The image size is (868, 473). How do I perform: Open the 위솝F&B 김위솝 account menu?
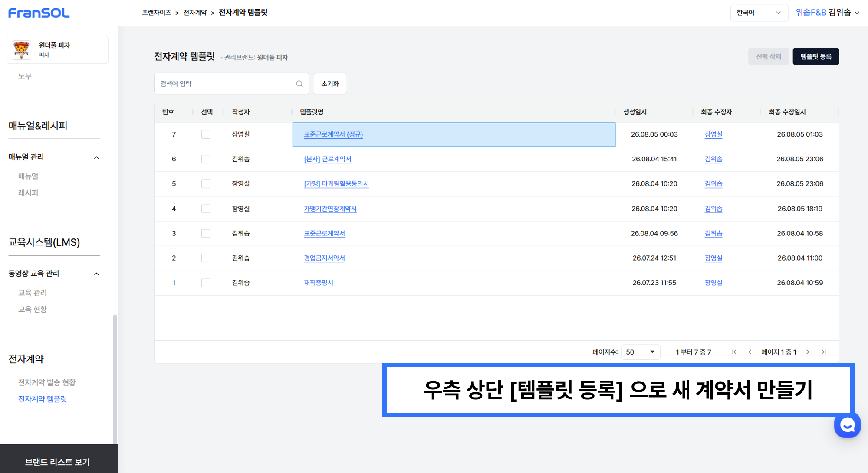pyautogui.click(x=827, y=13)
